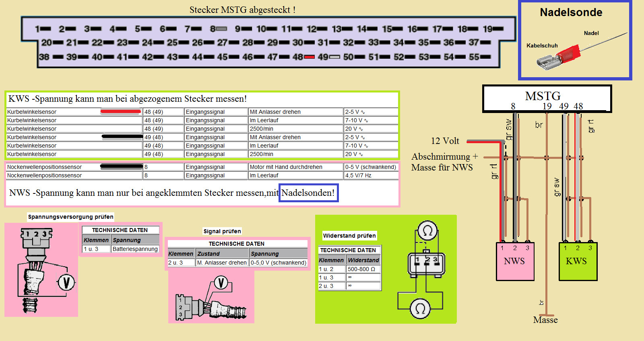
Task: Click the voltmeter symbol in Signal prüfen diagram
Action: 221,283
